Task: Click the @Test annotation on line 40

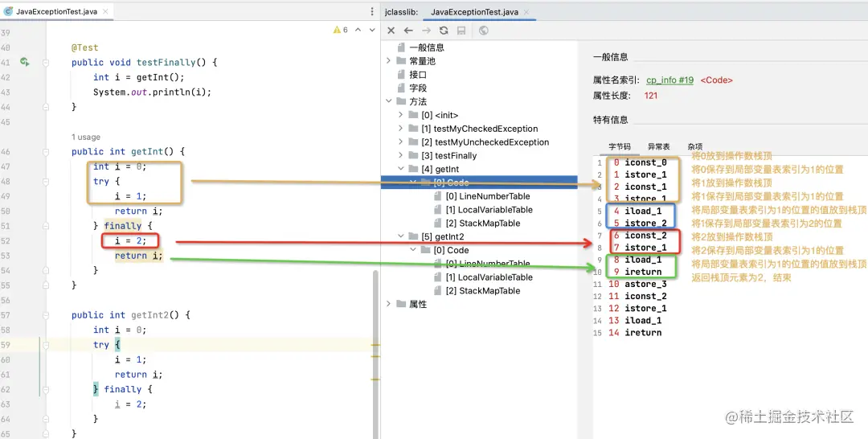Action: [84, 48]
